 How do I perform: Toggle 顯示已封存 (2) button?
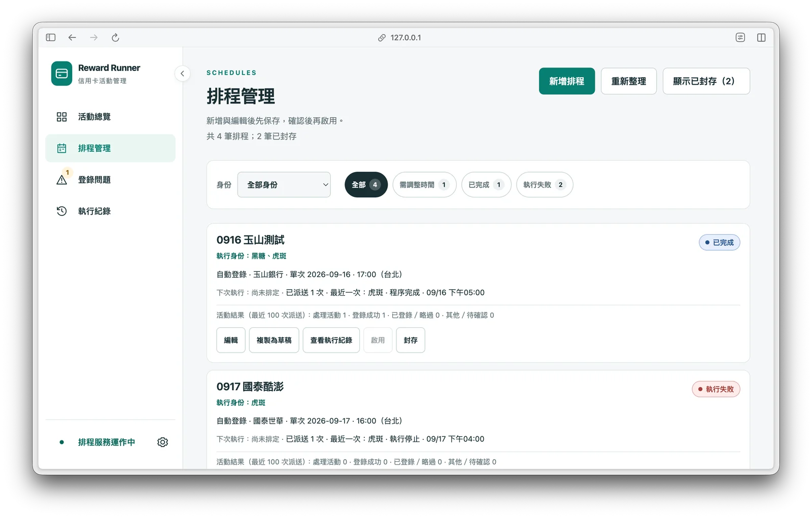point(706,81)
